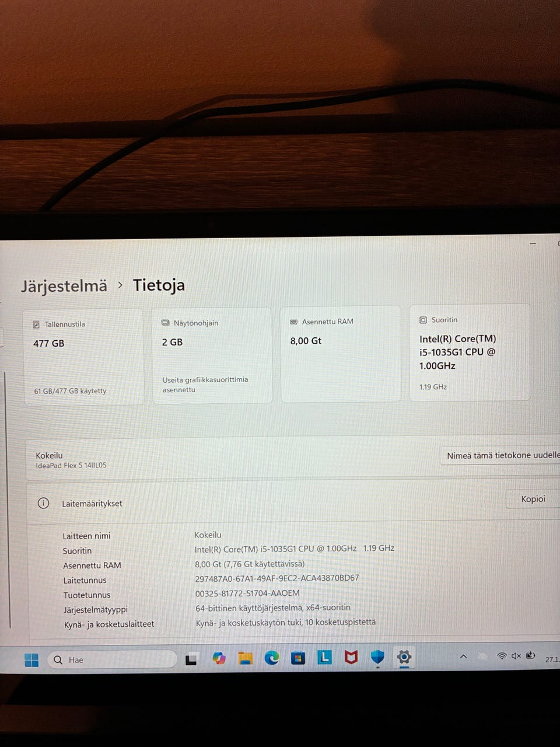Click the Suoritin chip icon
Viewport: 560px width, 747px height.
pos(423,320)
